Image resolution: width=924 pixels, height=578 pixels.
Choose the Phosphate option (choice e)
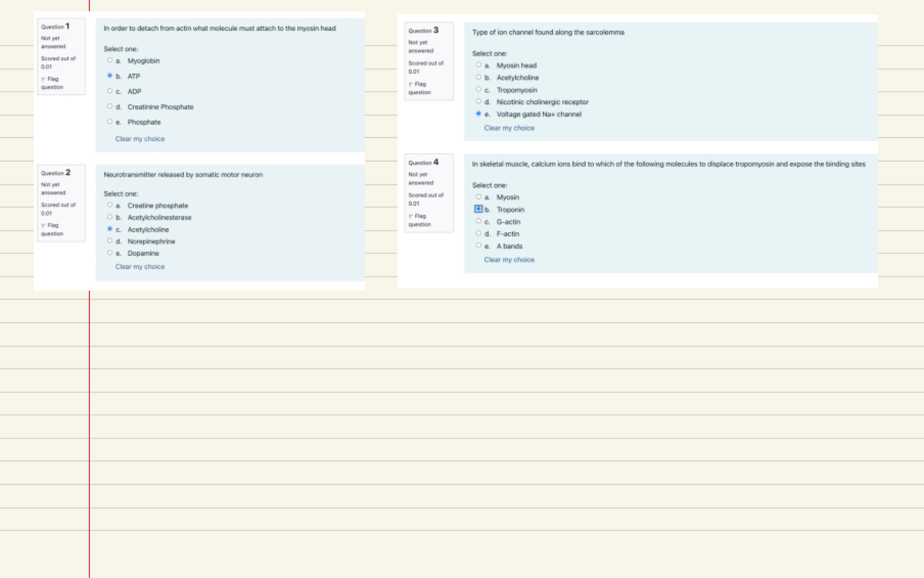[x=110, y=123]
